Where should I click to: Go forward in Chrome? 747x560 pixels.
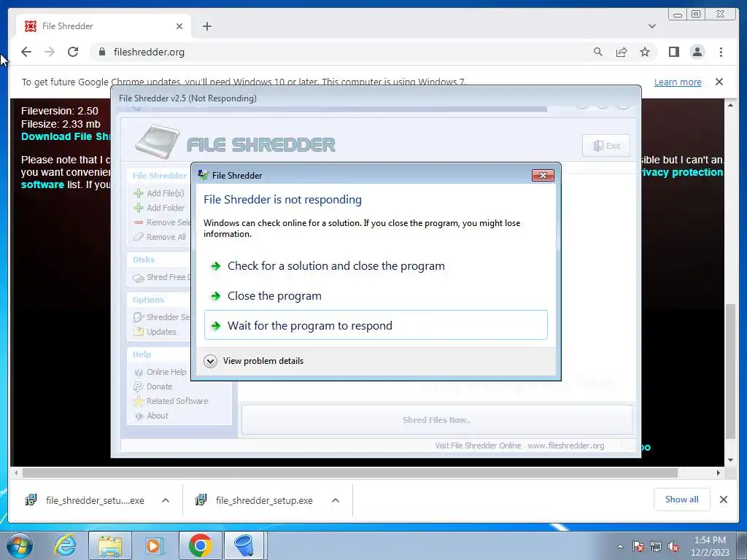50,52
